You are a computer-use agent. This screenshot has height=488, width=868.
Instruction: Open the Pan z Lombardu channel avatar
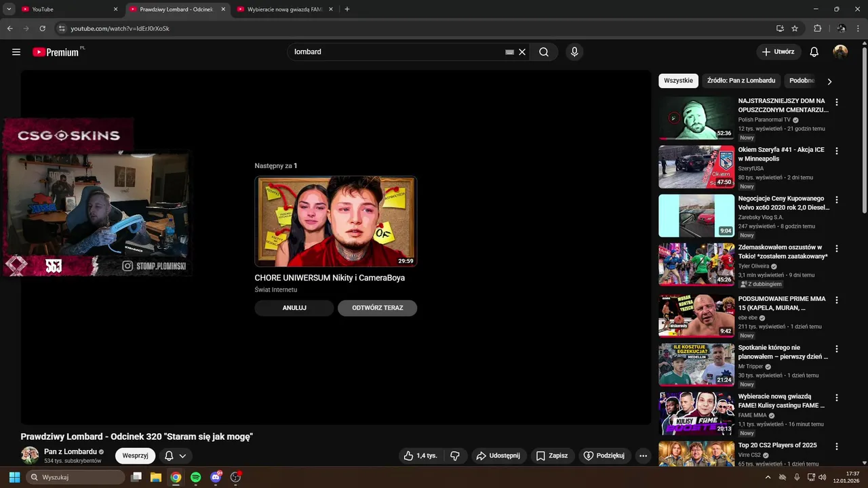point(30,456)
